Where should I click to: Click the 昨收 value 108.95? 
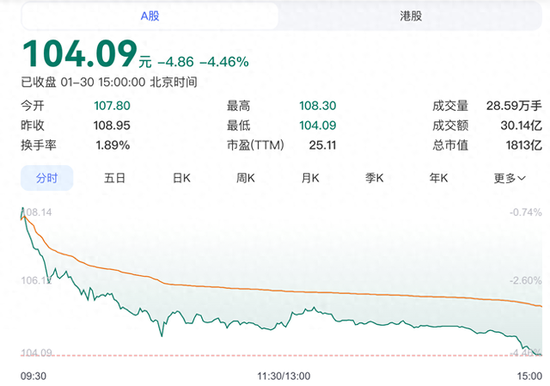112,125
